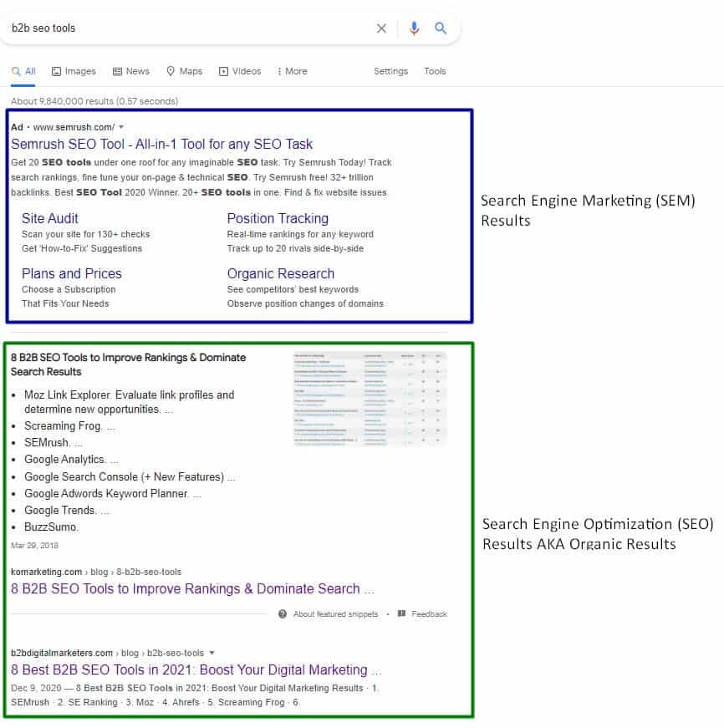Open the Organic Research sitelink
Image resolution: width=724 pixels, height=728 pixels.
[x=281, y=273]
